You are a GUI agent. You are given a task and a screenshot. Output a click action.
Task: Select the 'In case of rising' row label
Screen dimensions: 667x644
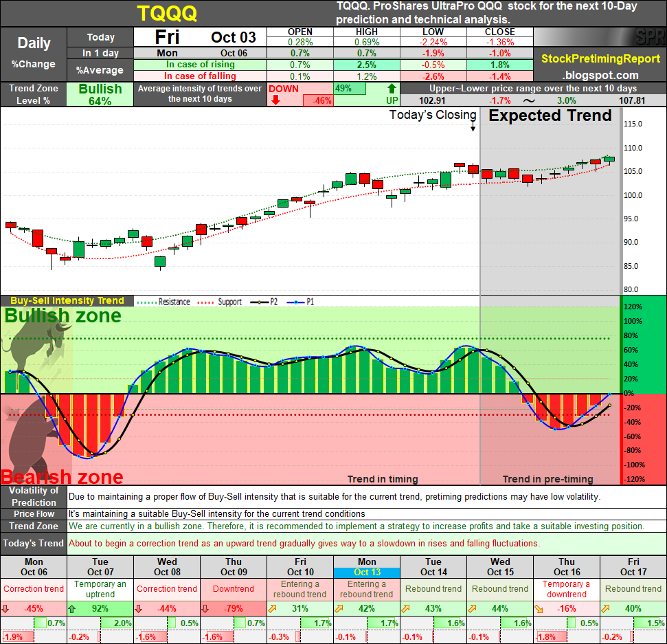click(201, 65)
